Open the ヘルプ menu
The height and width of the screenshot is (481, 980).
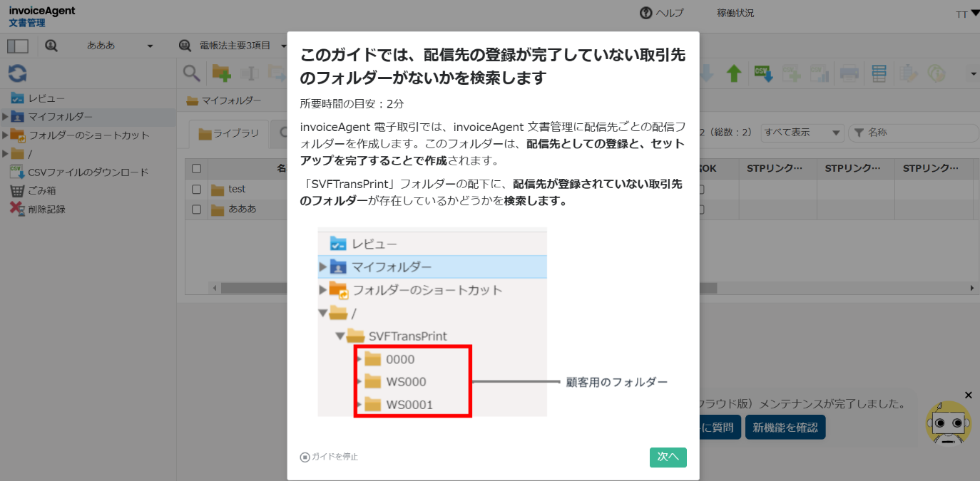tap(661, 13)
